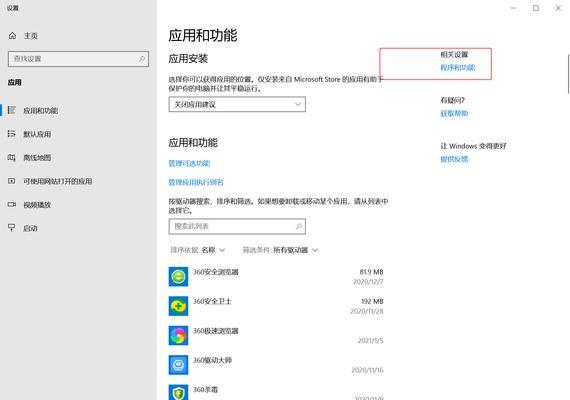Screen dimensions: 570x400
Task: Click the 2020/11/28 install date
Action: coord(367,311)
